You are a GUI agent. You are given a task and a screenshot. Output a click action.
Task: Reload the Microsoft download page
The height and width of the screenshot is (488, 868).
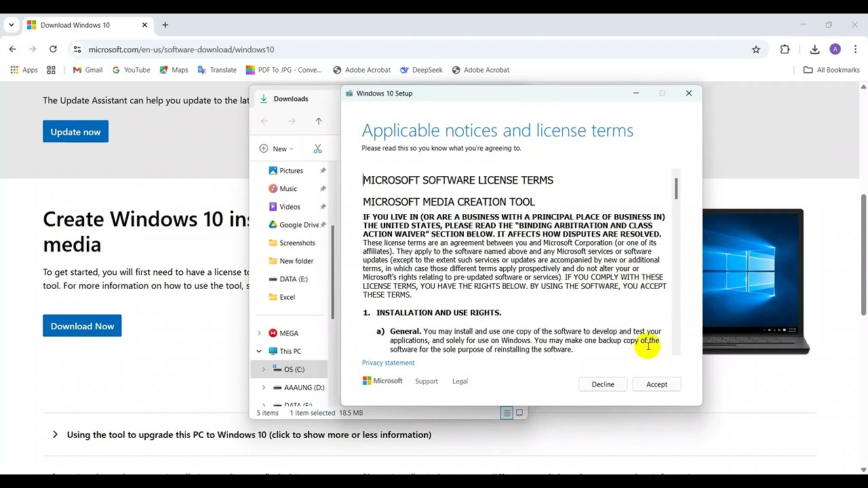tap(53, 49)
